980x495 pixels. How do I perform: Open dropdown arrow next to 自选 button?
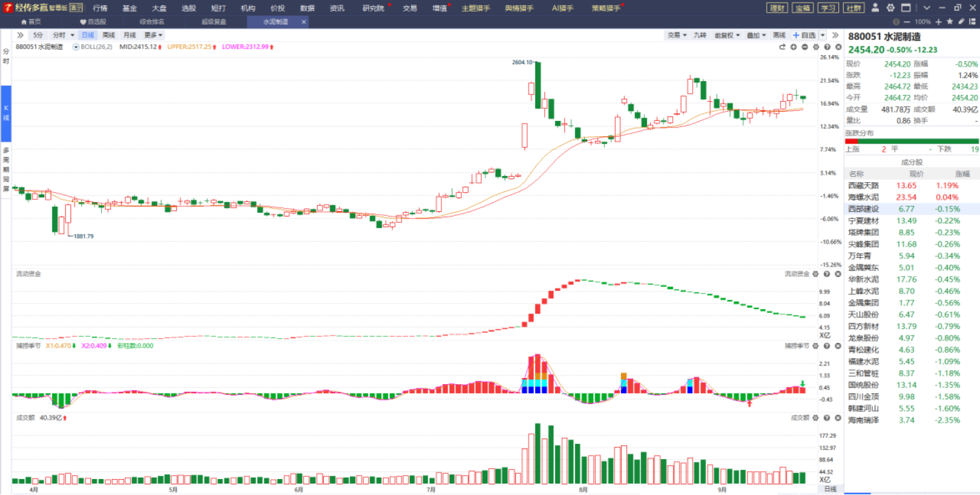823,35
